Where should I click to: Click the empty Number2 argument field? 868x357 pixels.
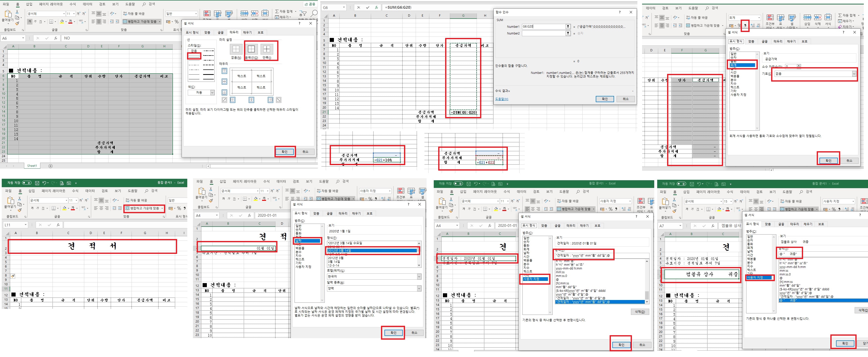point(543,33)
